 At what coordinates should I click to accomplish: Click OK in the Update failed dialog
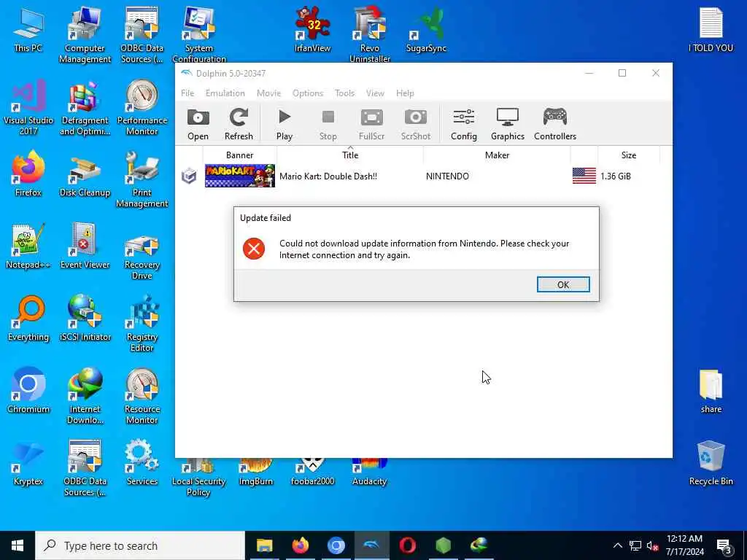[563, 284]
